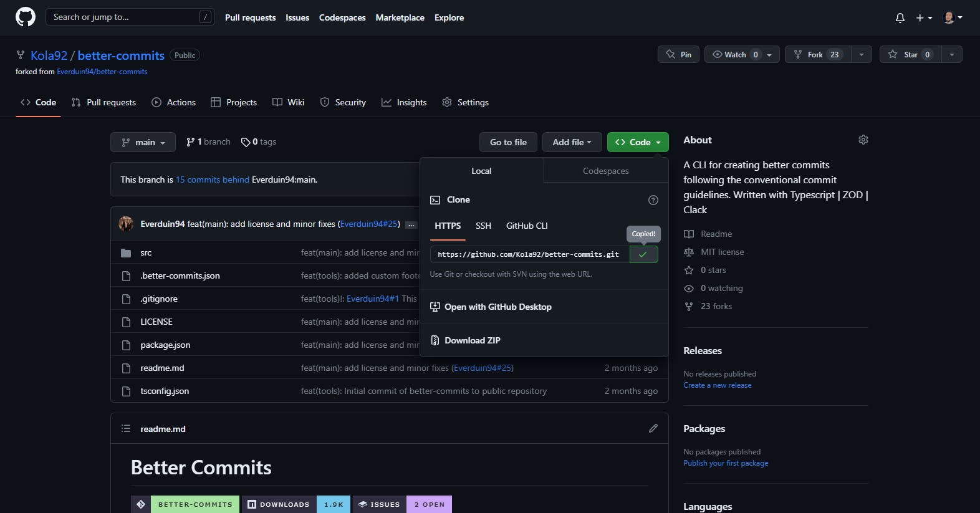Open the Everduin94 commit author link
Screen dimensions: 980x513
[x=163, y=224]
